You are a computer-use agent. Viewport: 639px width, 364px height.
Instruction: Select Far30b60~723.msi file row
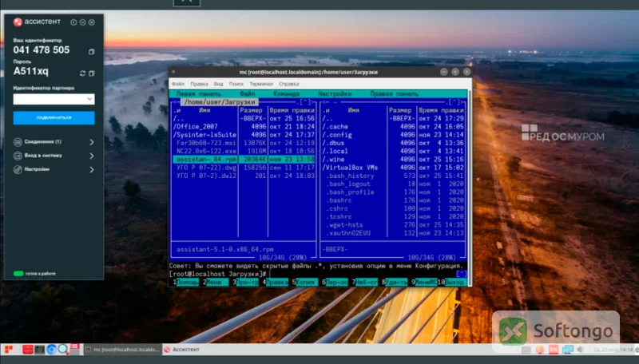tap(244, 143)
